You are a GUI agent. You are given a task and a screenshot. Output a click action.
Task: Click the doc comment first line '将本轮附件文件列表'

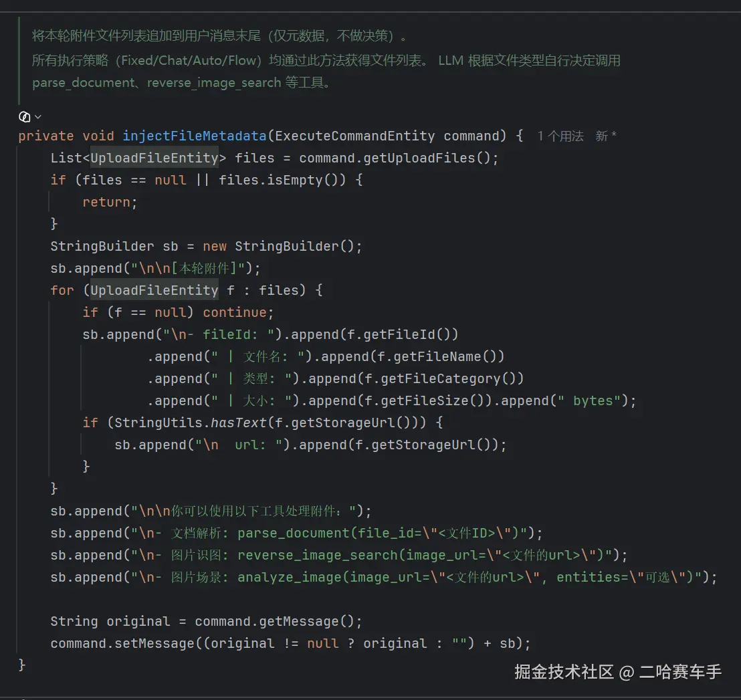point(219,36)
